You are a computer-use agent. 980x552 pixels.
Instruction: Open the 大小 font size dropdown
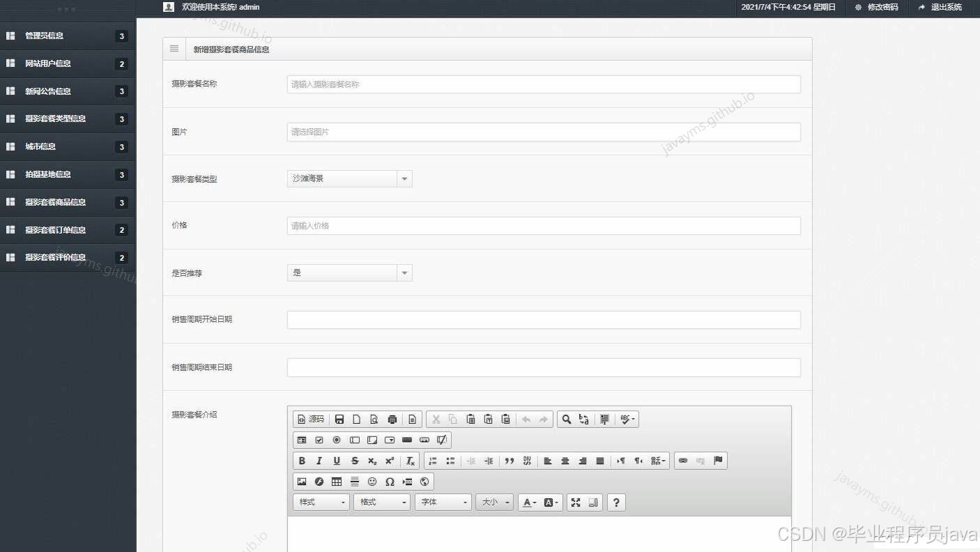pos(495,502)
